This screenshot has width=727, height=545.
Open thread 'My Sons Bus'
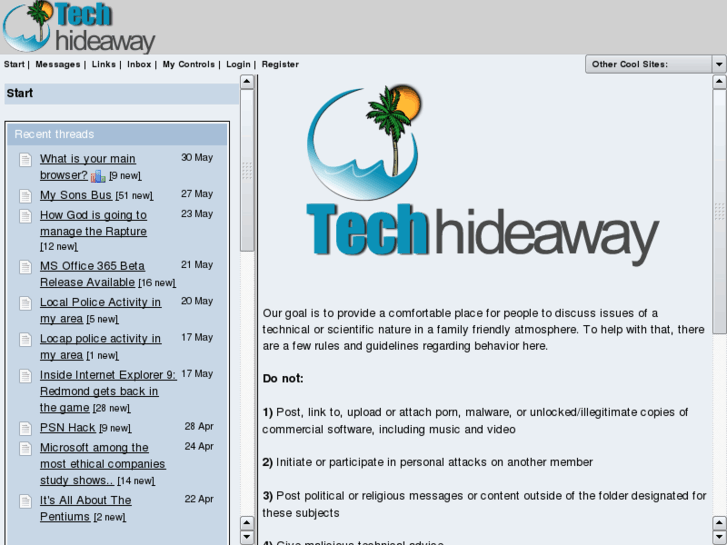point(76,195)
